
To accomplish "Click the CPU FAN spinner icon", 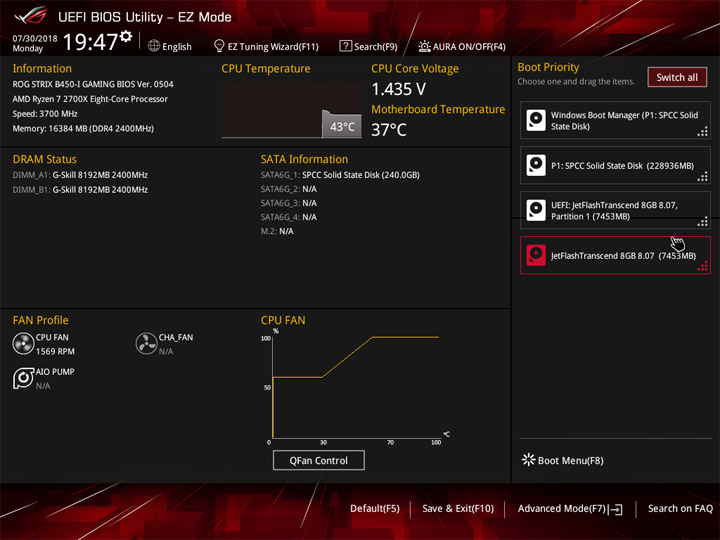I will tap(23, 344).
